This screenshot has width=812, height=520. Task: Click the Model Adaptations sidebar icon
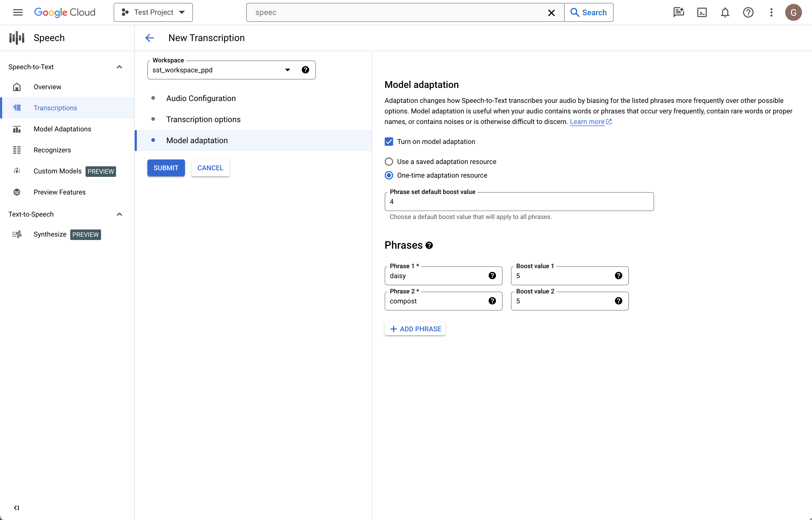pos(17,129)
